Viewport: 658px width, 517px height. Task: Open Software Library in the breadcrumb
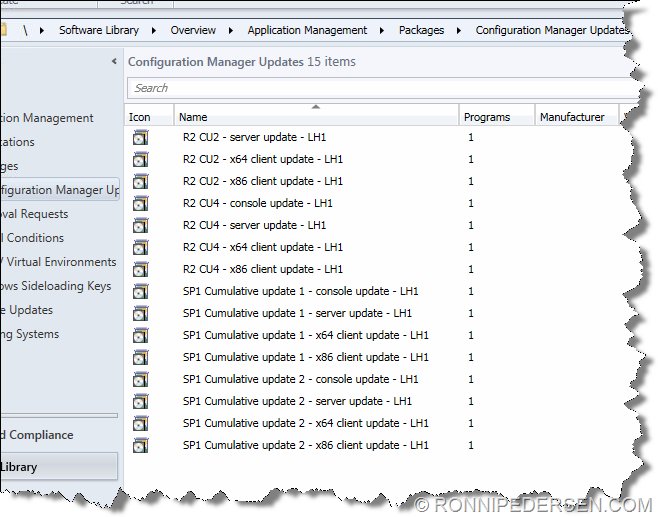(x=99, y=30)
